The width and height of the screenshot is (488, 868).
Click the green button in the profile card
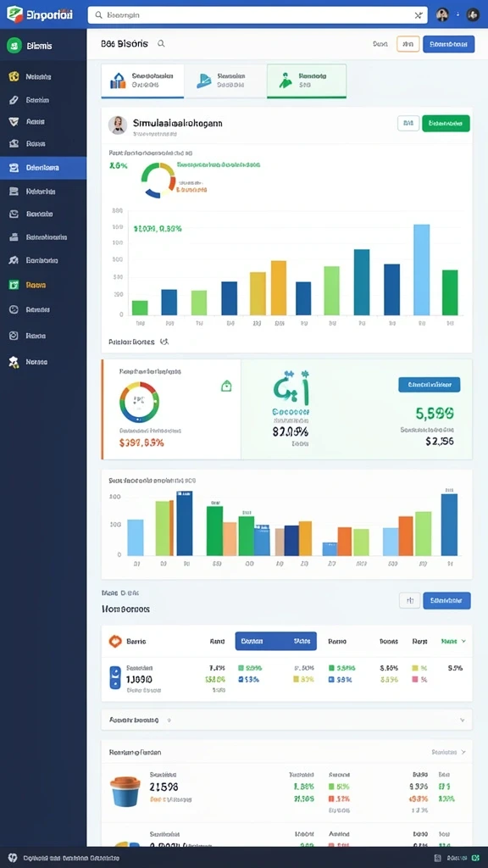point(446,124)
